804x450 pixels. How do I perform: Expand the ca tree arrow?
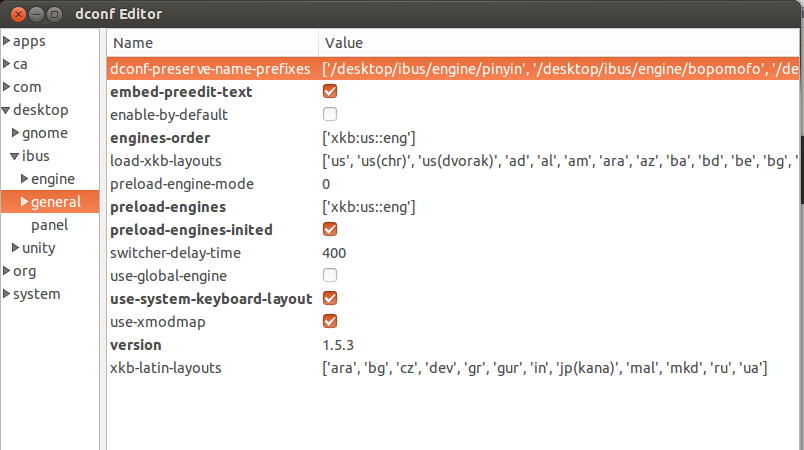7,64
